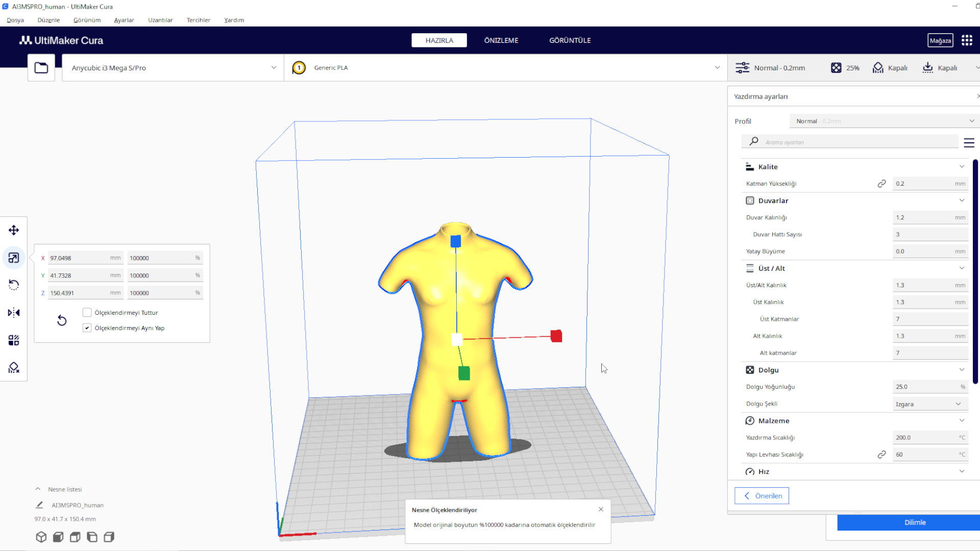
Task: Open Per Model Settings tool
Action: click(x=14, y=340)
